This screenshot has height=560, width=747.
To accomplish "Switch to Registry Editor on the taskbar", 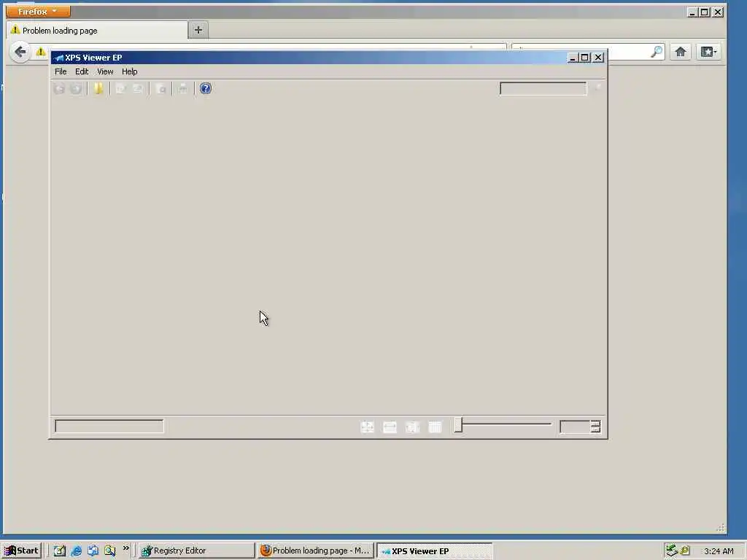I will click(197, 551).
